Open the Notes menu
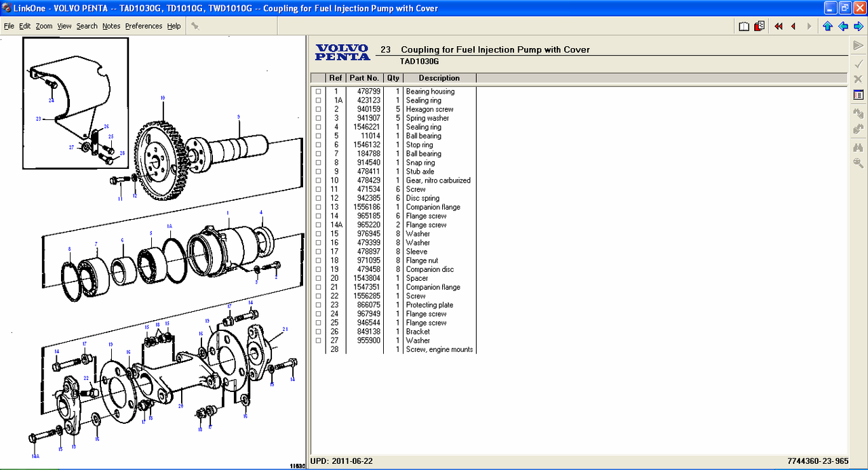The width and height of the screenshot is (868, 470). pyautogui.click(x=111, y=26)
